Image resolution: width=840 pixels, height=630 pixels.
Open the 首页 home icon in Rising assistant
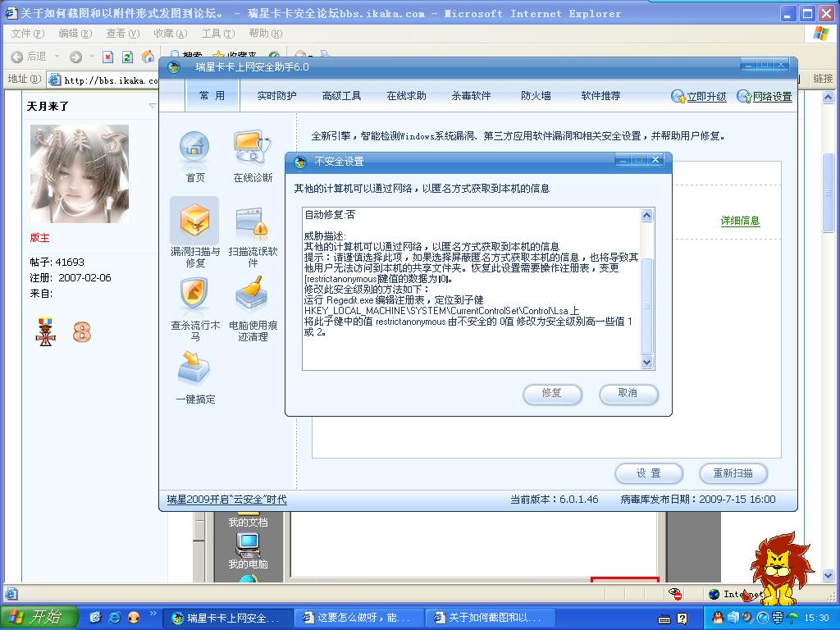click(x=194, y=147)
